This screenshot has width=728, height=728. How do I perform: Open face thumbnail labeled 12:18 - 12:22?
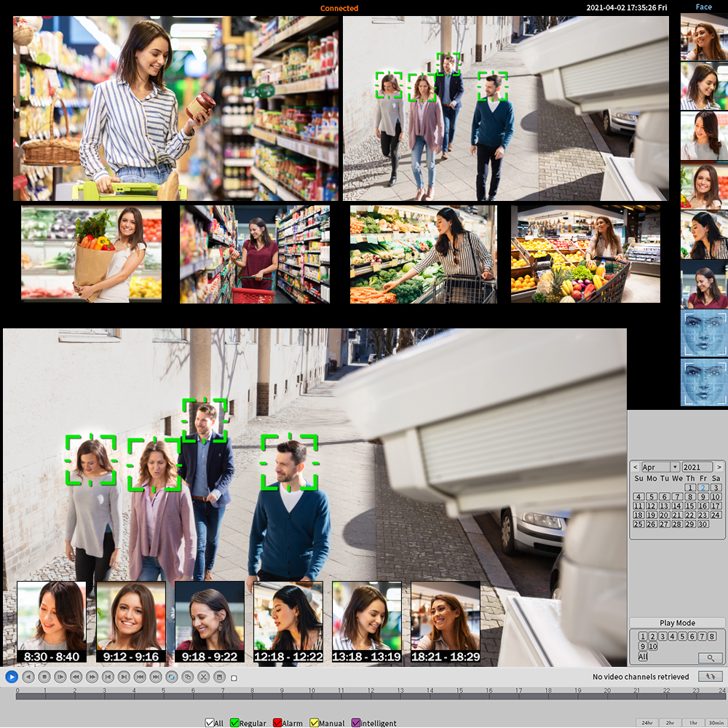coord(288,622)
